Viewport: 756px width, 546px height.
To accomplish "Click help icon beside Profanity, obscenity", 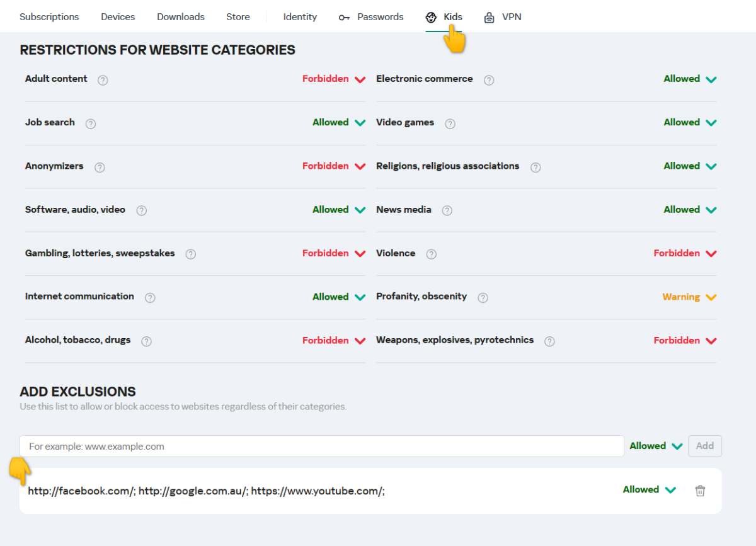I will (x=483, y=298).
